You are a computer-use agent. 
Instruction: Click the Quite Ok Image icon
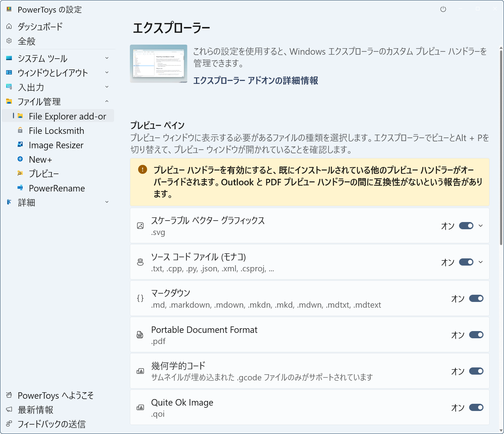(x=140, y=407)
